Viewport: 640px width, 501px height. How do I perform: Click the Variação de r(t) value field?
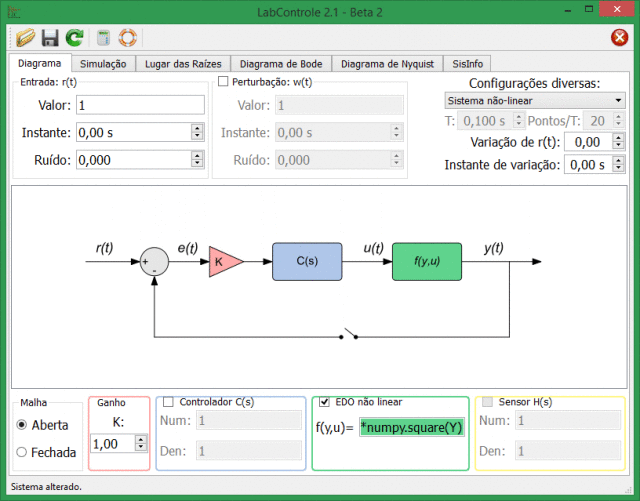tap(588, 142)
